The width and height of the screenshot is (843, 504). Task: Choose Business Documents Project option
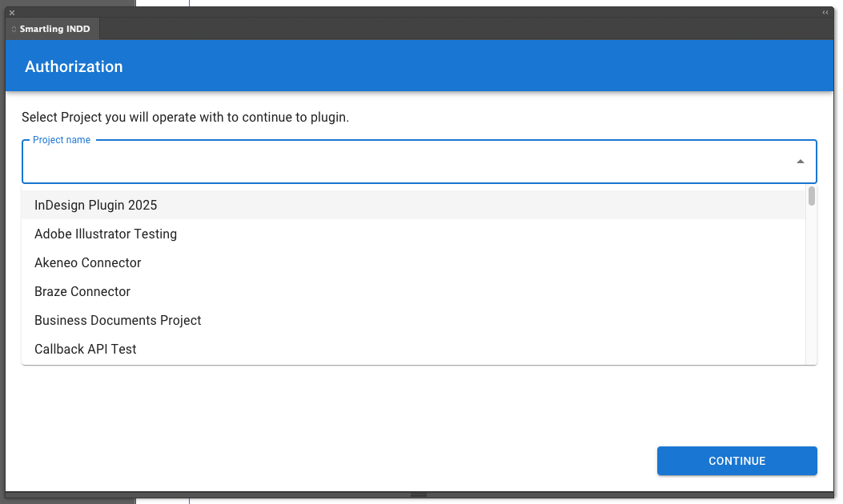click(413, 320)
